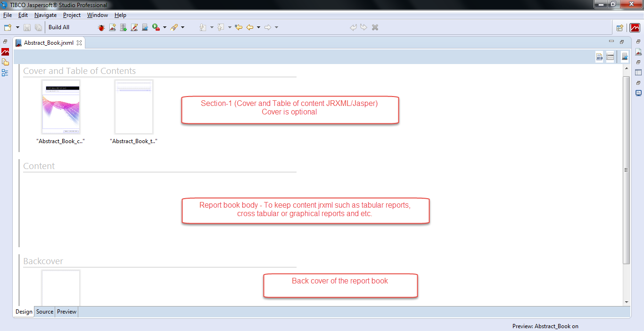
Task: Select the Abstract_Book_c cover thumbnail
Action: click(60, 107)
